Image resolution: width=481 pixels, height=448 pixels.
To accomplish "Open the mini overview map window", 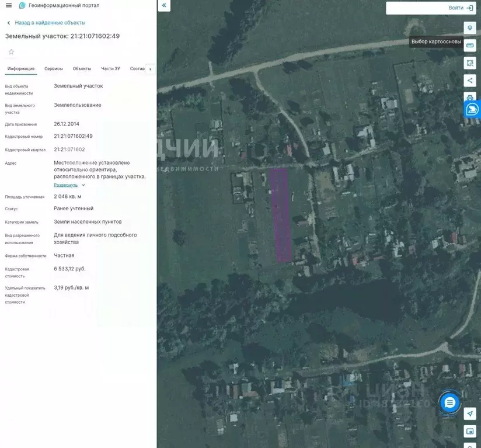I will (470, 432).
